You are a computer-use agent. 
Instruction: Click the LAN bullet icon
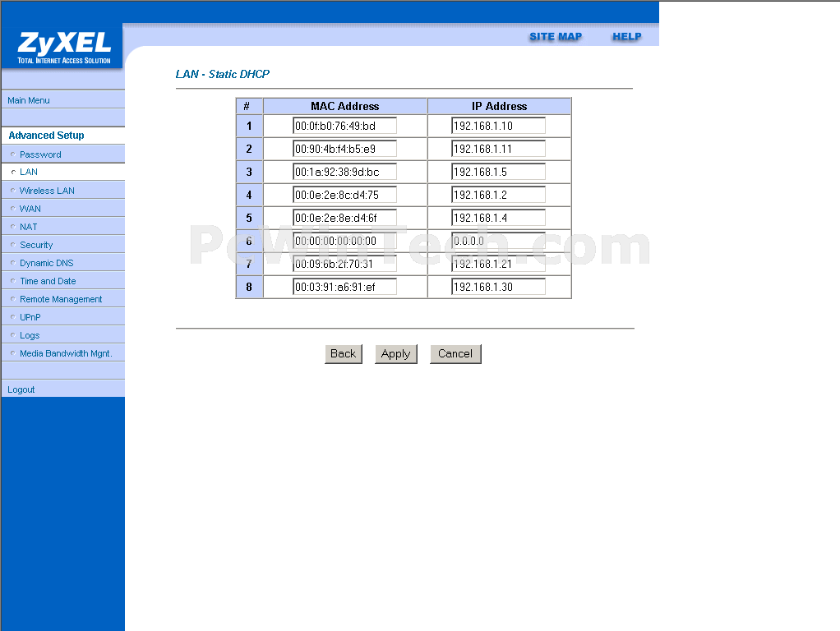pos(13,172)
